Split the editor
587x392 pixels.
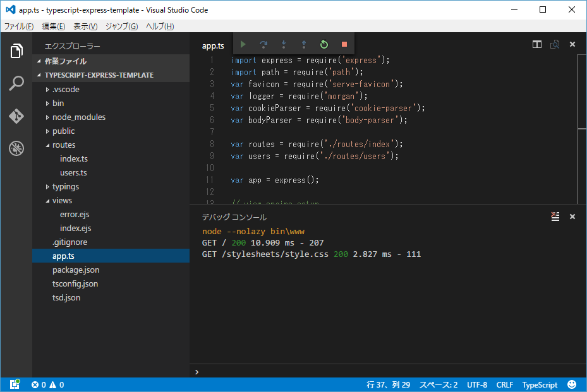537,45
